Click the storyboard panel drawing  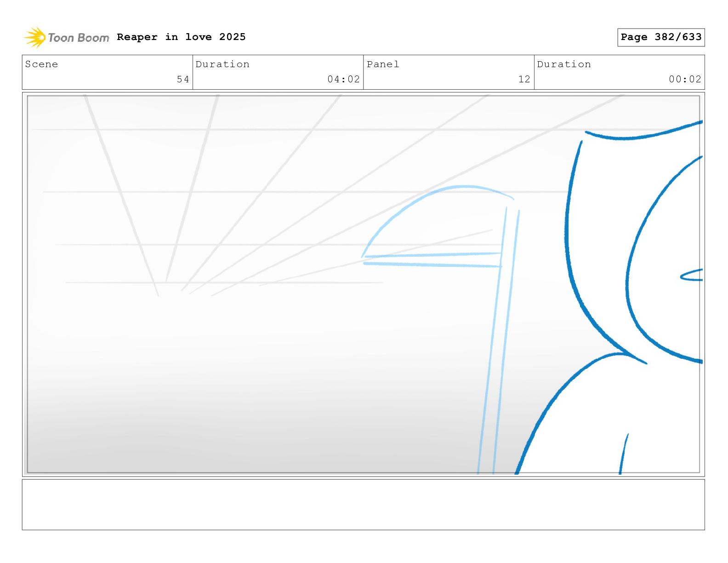(363, 284)
